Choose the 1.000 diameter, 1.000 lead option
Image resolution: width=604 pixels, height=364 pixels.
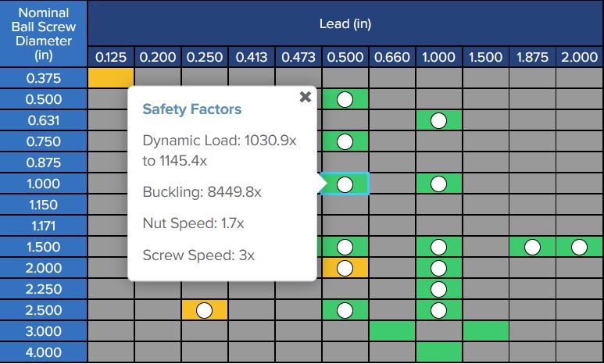tap(438, 184)
